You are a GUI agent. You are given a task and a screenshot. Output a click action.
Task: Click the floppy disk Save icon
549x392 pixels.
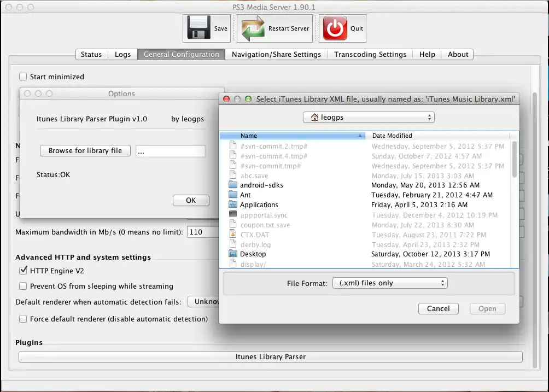click(199, 28)
